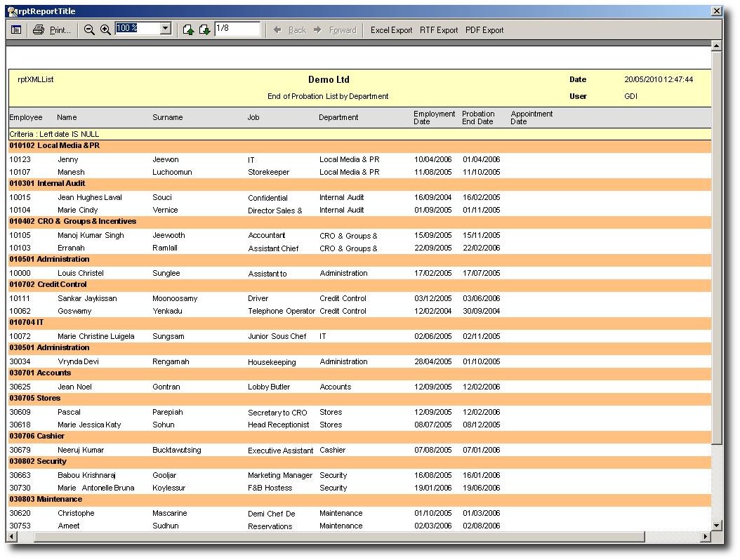Click the RTF Export button
This screenshot has width=740, height=560.
[439, 30]
